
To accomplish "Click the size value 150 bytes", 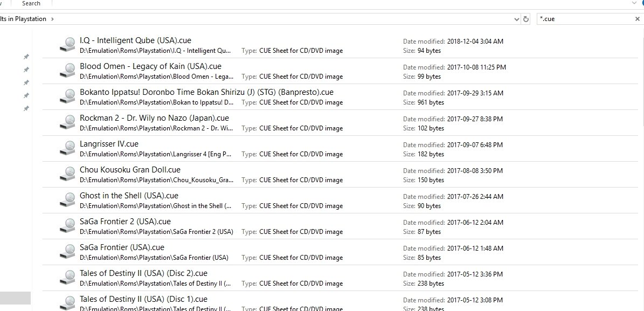I will pyautogui.click(x=431, y=181).
